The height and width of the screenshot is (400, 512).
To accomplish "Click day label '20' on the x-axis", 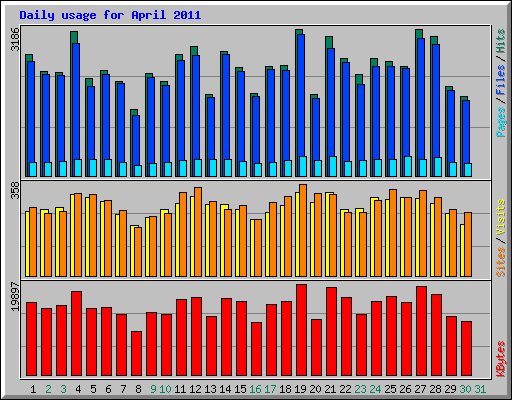I will pyautogui.click(x=315, y=389).
